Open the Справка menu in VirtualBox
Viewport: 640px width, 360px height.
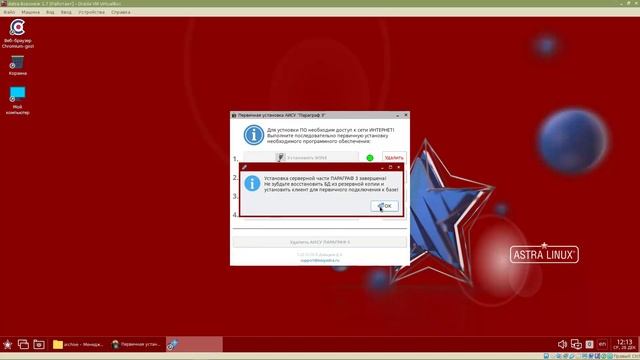(x=121, y=12)
